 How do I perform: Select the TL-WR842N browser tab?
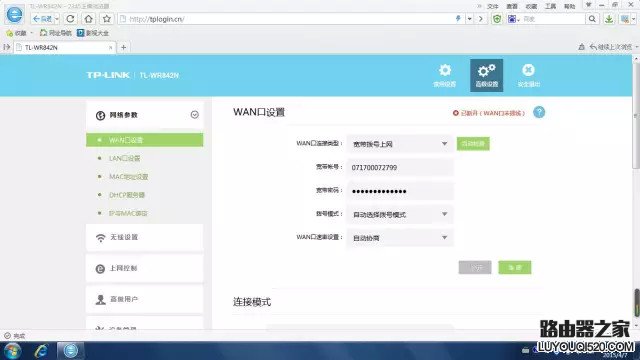coord(63,47)
